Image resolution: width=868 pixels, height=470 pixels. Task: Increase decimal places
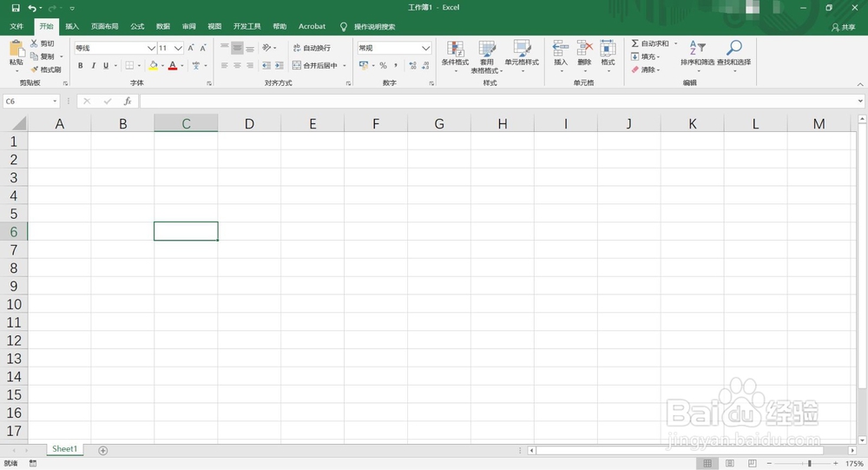pos(413,65)
